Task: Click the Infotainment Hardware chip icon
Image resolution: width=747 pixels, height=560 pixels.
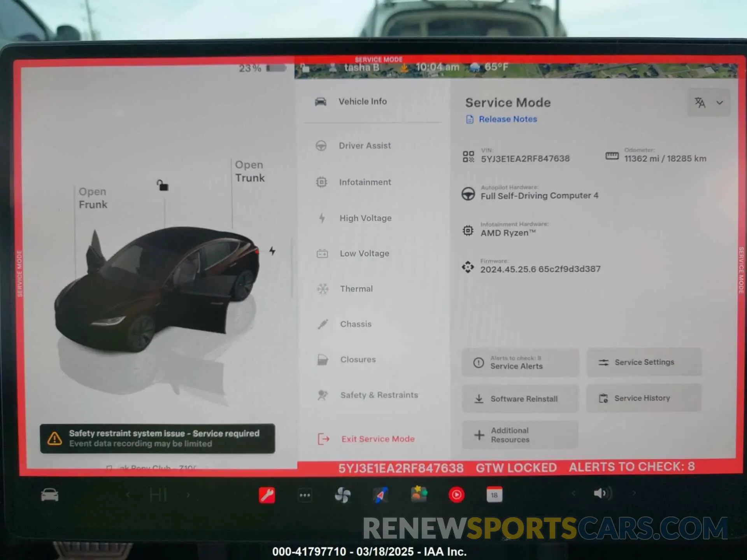Action: click(x=468, y=231)
